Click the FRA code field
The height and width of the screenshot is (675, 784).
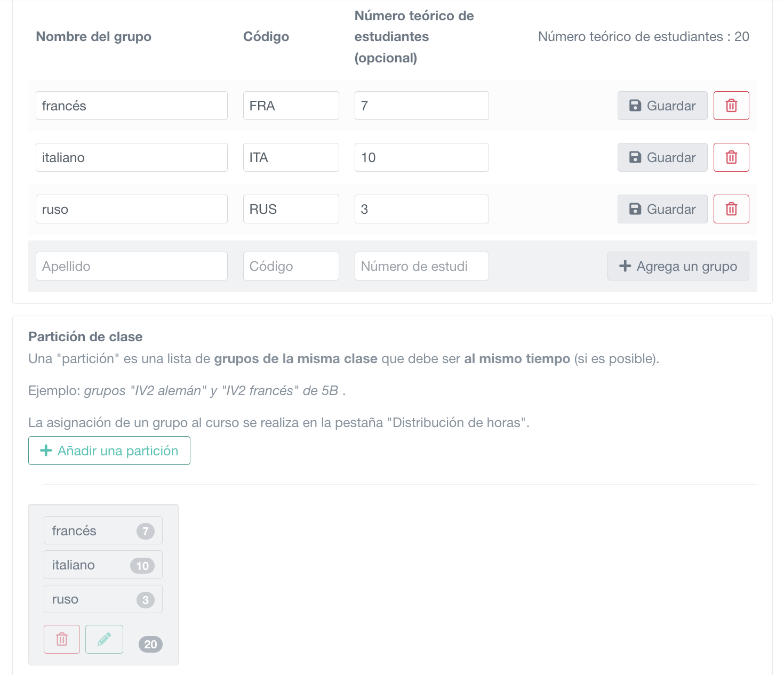tap(291, 106)
